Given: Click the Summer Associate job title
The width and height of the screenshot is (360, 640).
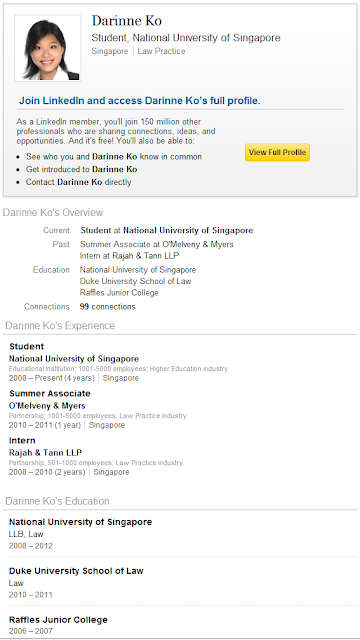Looking at the screenshot, I should pyautogui.click(x=50, y=393).
